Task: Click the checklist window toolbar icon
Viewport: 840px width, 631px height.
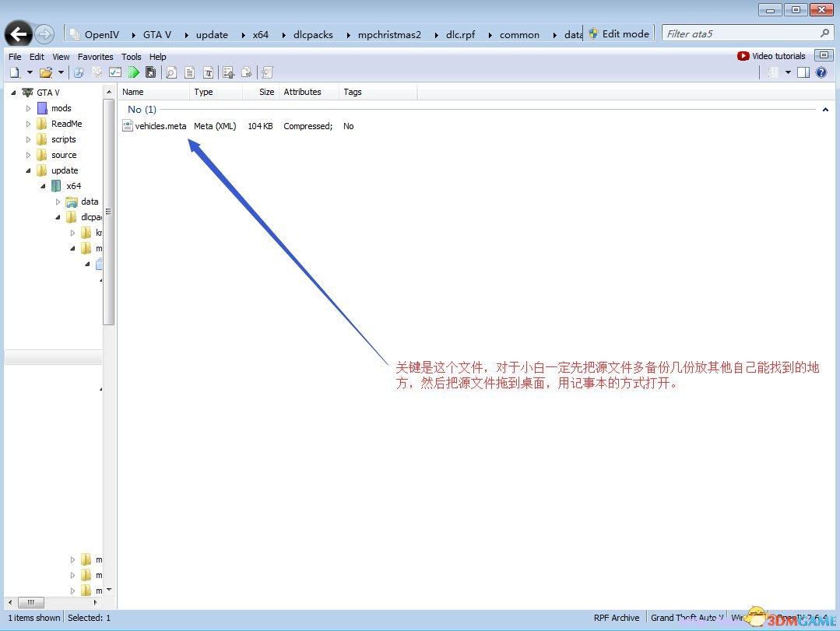Action: [115, 72]
